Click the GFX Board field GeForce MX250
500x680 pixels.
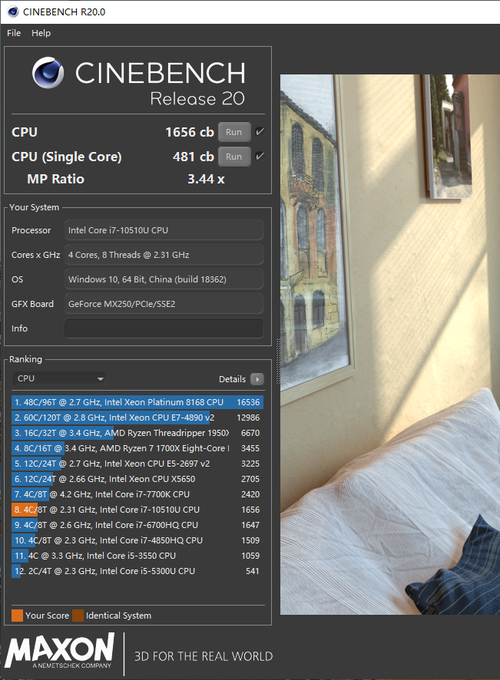[164, 304]
